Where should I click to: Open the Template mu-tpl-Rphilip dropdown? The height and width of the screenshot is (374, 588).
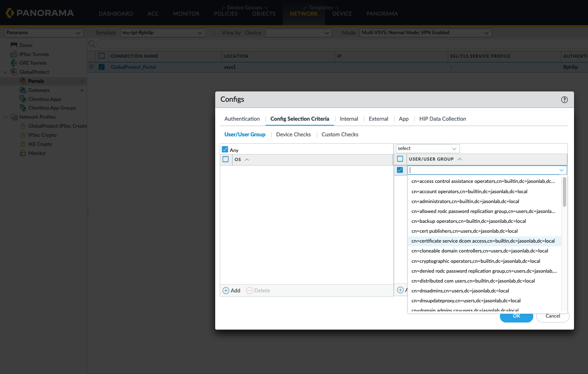163,33
